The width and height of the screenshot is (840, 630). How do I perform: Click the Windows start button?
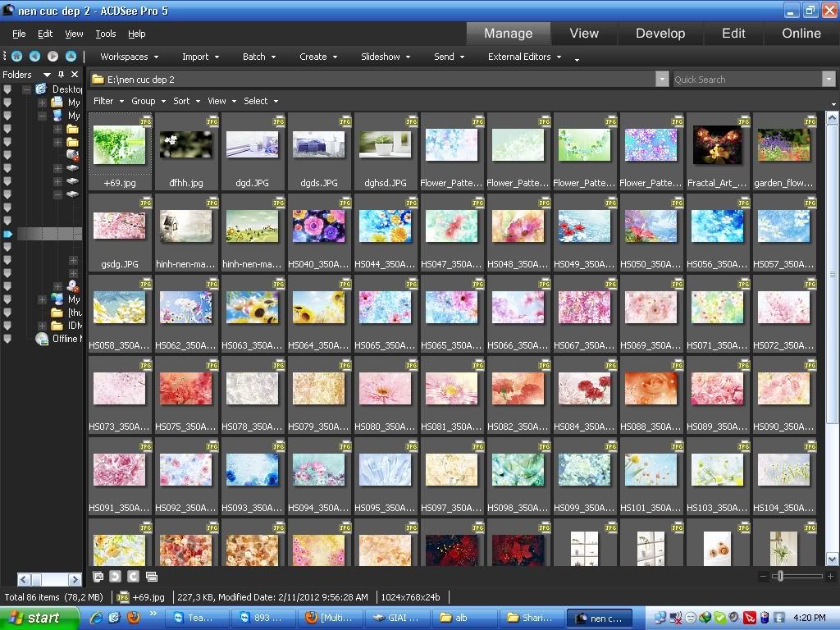39,618
